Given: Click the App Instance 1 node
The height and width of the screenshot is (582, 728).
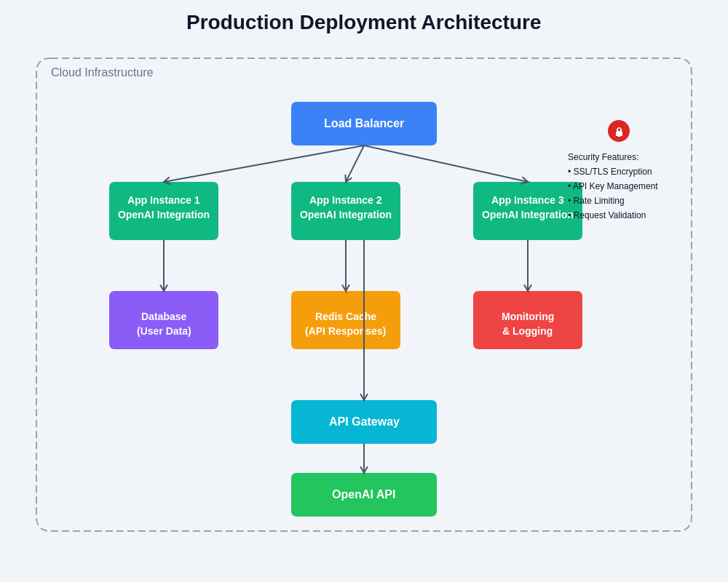Looking at the screenshot, I should coord(164,211).
